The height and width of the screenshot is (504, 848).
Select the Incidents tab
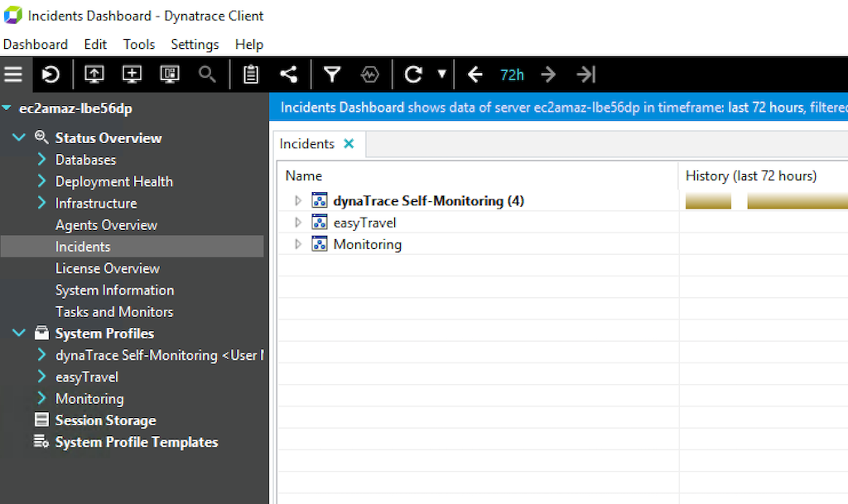[x=306, y=144]
